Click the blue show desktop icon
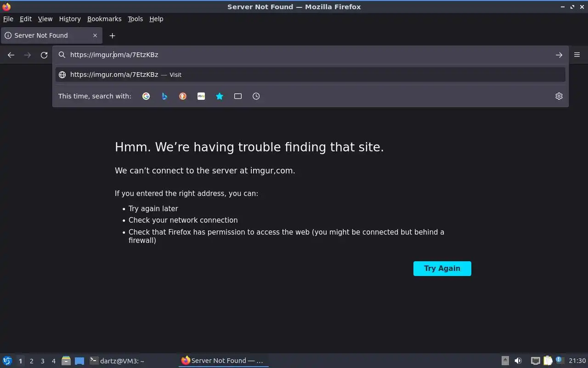Viewport: 588px width, 368px height. click(x=79, y=361)
